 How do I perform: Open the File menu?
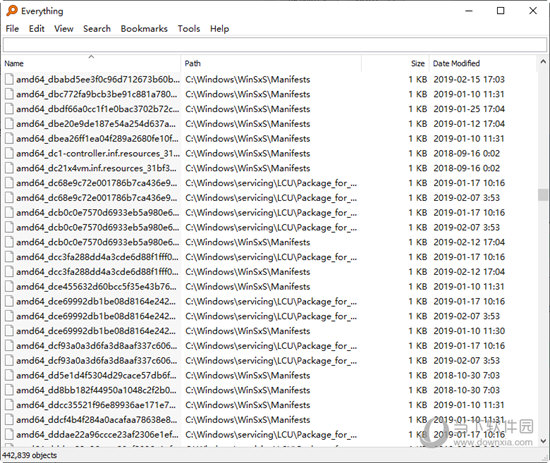tap(12, 29)
